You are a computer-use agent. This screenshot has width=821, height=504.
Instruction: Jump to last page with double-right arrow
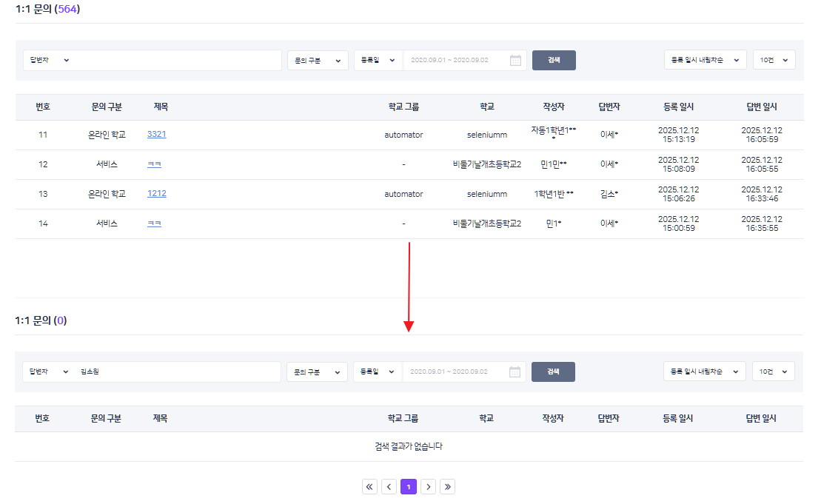click(448, 487)
